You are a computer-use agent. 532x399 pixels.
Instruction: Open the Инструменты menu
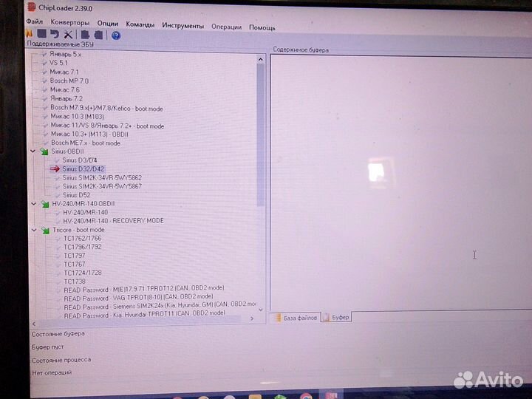pyautogui.click(x=183, y=26)
